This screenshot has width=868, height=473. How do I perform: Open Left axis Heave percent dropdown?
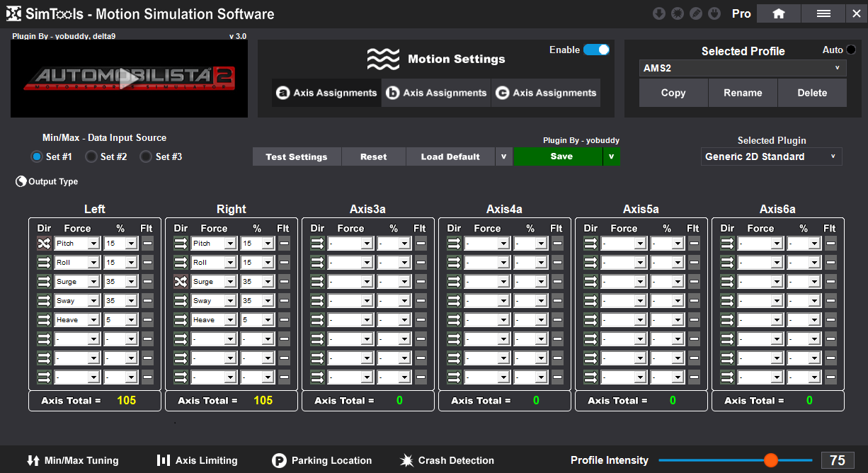point(120,320)
